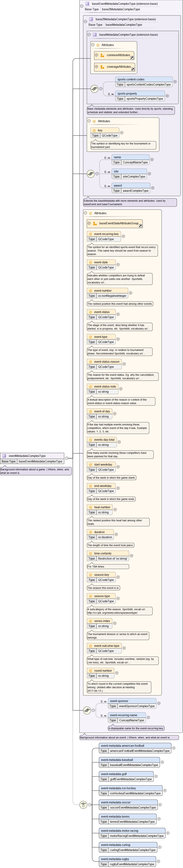Collapse the base2MetadataComplexType extension base box
Image resolution: width=183 pixels, height=868 pixels.
coord(85,22)
